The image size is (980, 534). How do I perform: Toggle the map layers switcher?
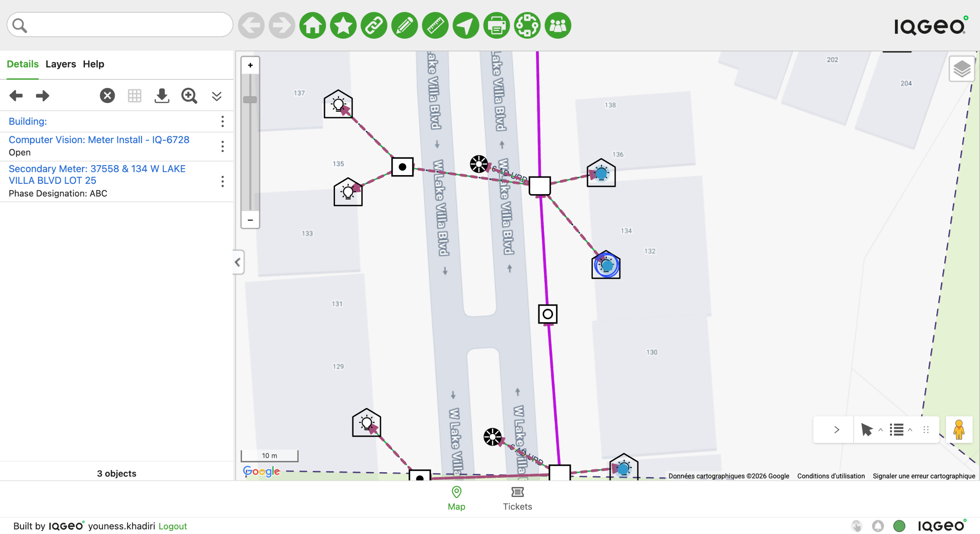coord(962,69)
